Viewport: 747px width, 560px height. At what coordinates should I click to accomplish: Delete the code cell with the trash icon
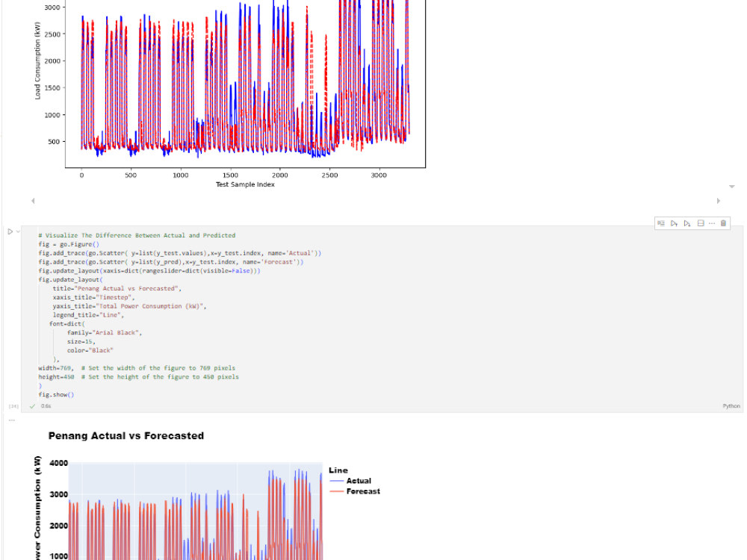[723, 223]
